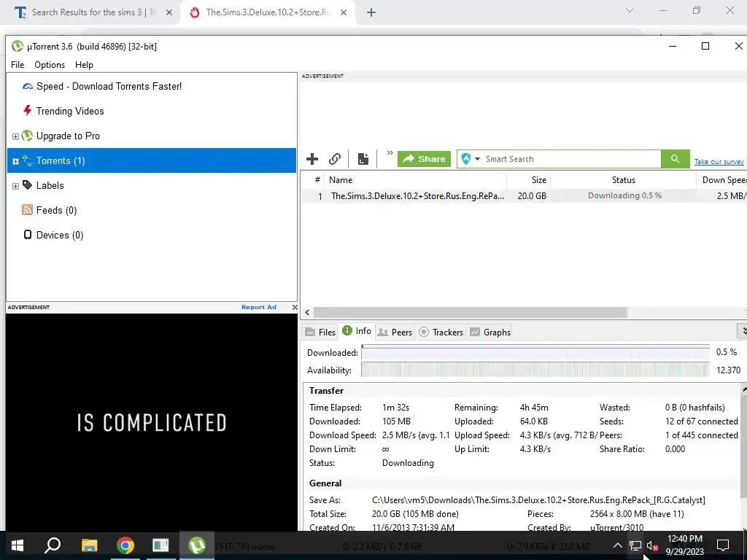Image resolution: width=747 pixels, height=560 pixels.
Task: Click the Save As path text
Action: (538, 500)
